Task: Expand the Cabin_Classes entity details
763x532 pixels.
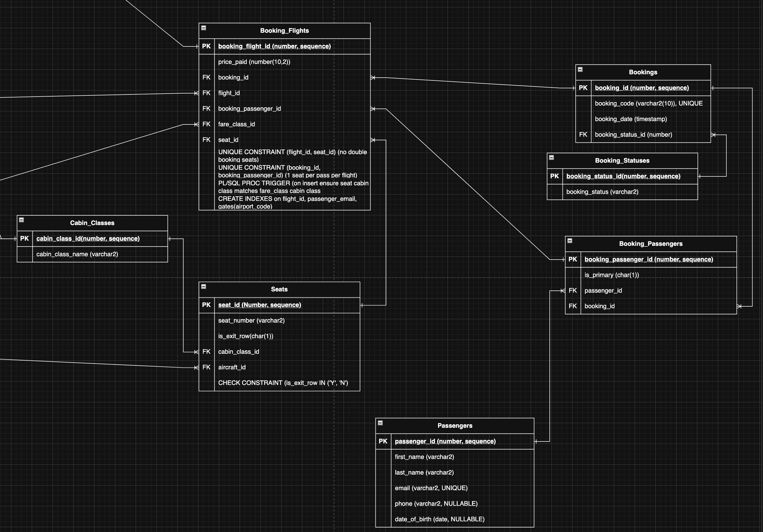Action: (22, 220)
